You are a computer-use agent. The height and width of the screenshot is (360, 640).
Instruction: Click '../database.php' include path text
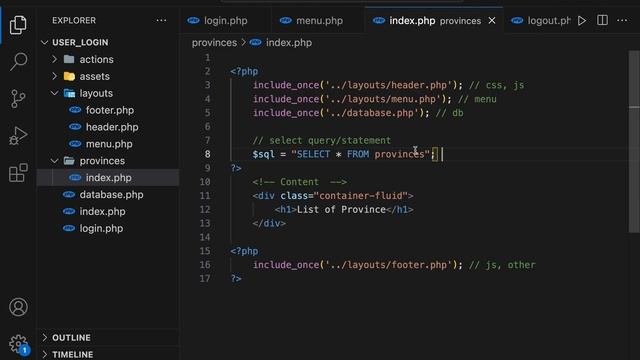[x=372, y=113]
